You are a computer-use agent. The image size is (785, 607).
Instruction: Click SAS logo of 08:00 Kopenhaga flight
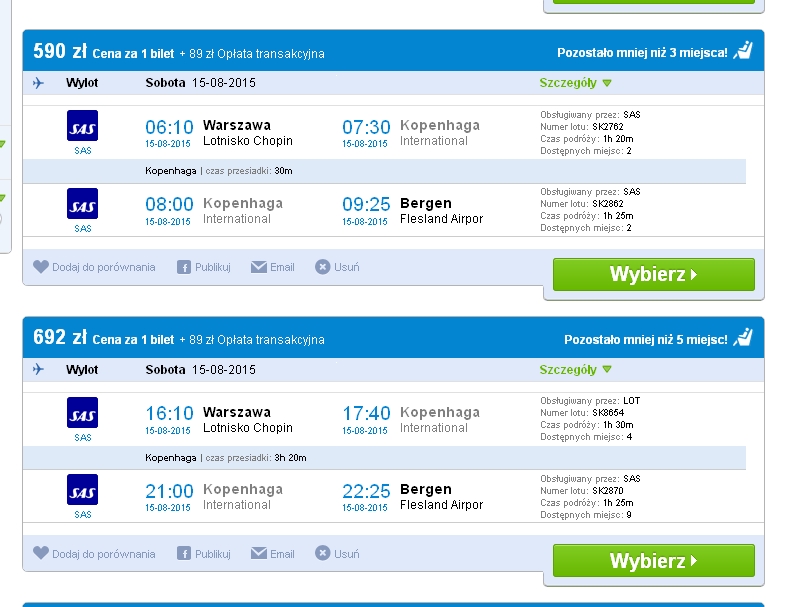83,203
